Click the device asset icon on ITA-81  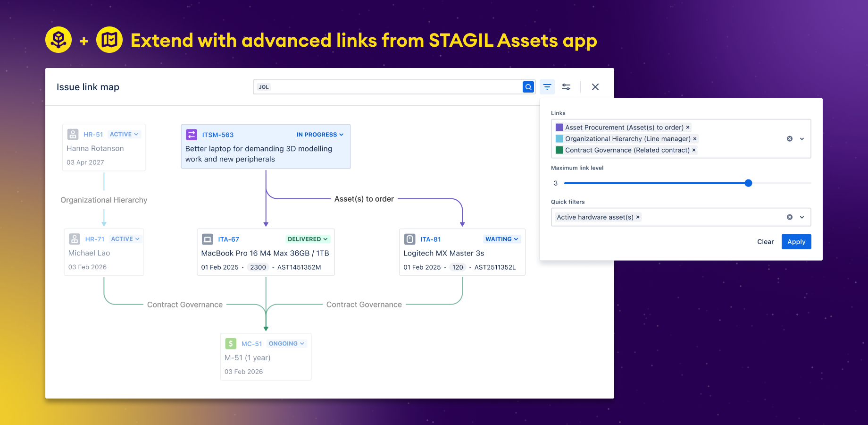(x=409, y=239)
